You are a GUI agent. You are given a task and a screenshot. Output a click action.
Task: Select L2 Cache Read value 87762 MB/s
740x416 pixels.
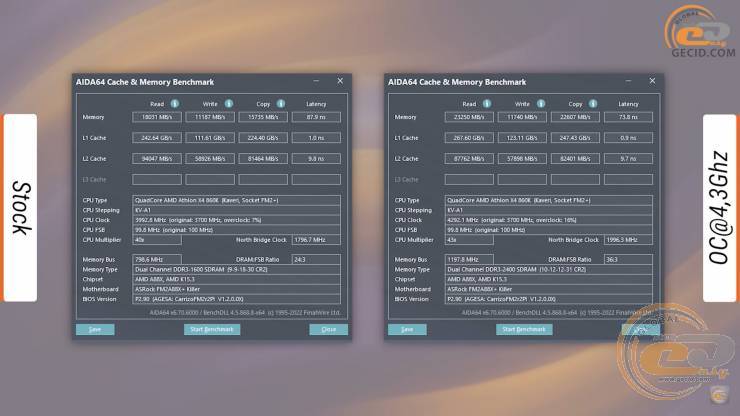(469, 159)
